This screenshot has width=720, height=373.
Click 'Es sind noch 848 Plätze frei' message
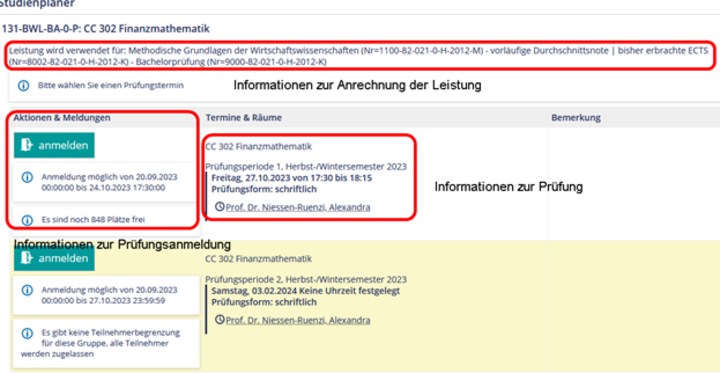(x=93, y=220)
